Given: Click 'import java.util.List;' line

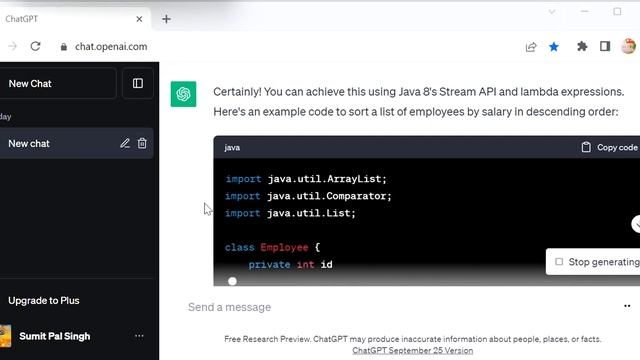Looking at the screenshot, I should tap(290, 213).
